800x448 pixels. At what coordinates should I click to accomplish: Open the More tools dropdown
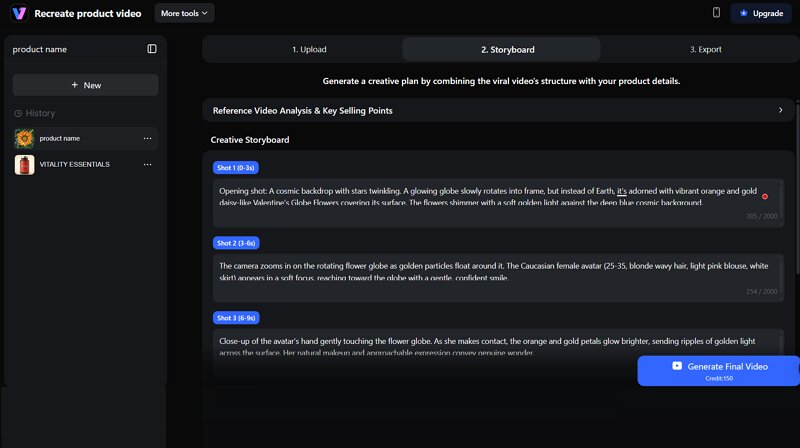point(185,13)
